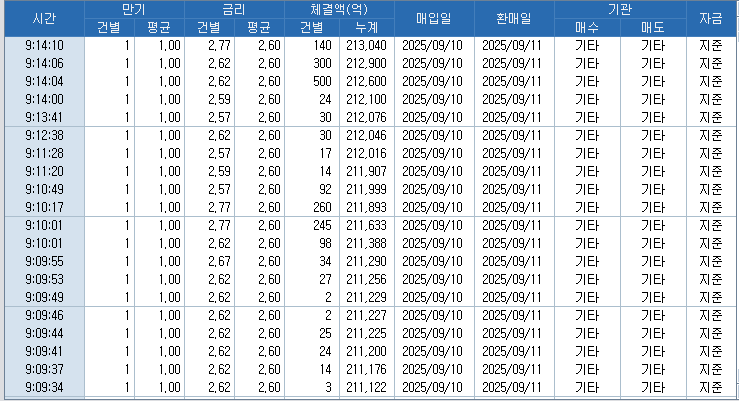Select the 9:10:17 time cell
The width and height of the screenshot is (739, 401).
(x=44, y=207)
